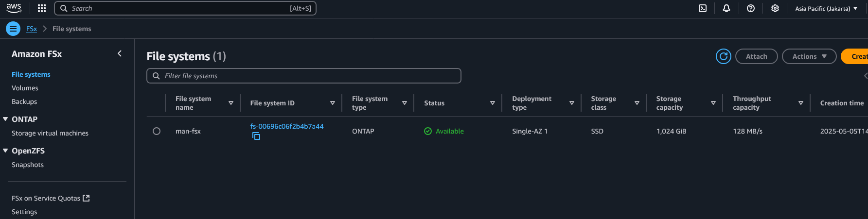Image resolution: width=868 pixels, height=219 pixels.
Task: Click the green Available status icon
Action: coord(428,131)
